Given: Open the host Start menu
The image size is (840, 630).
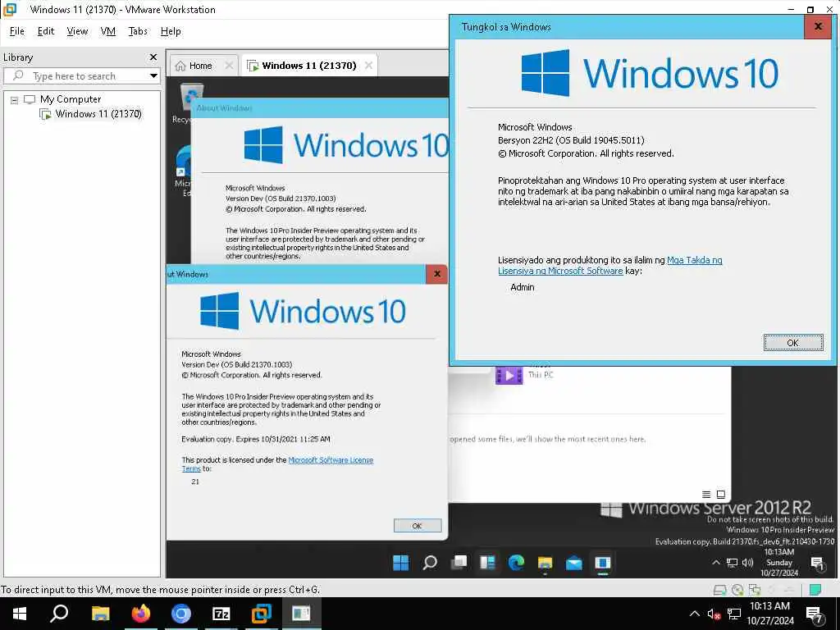Looking at the screenshot, I should click(20, 614).
